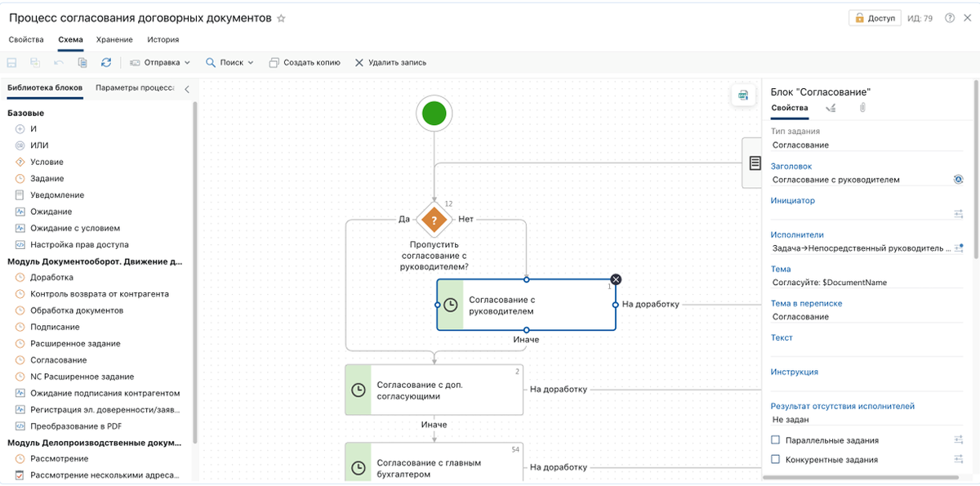This screenshot has height=486, width=980.
Task: Click the refresh icon in toolbar
Action: click(106, 62)
